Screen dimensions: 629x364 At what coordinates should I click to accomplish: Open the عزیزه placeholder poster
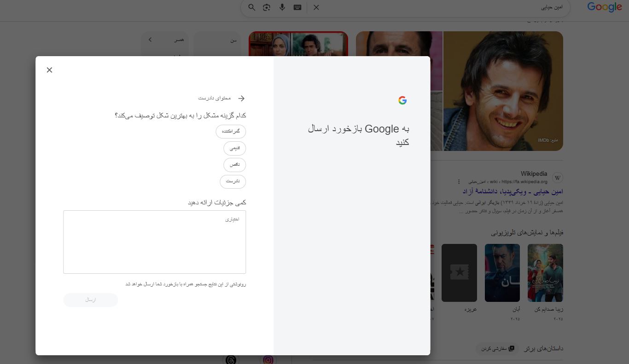459,273
